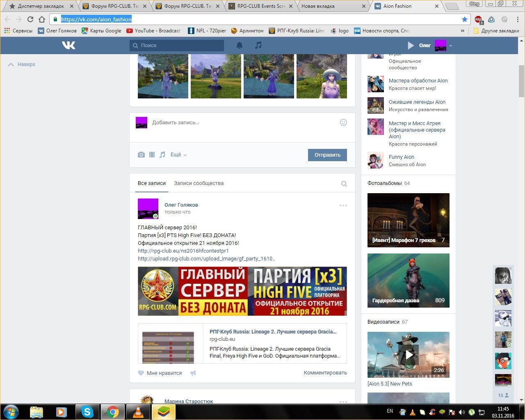Open the ГЛАВНЫЙ СЕРВЕР banner image

tap(242, 291)
